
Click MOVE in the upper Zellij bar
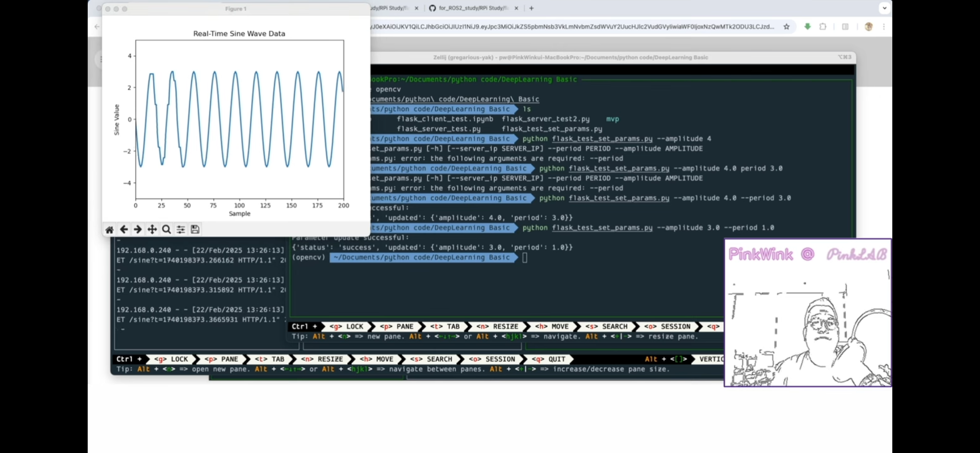pyautogui.click(x=552, y=327)
